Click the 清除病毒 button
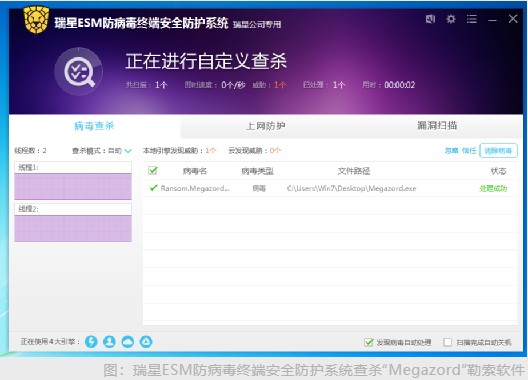Viewport: 528px width, 380px height. point(498,151)
